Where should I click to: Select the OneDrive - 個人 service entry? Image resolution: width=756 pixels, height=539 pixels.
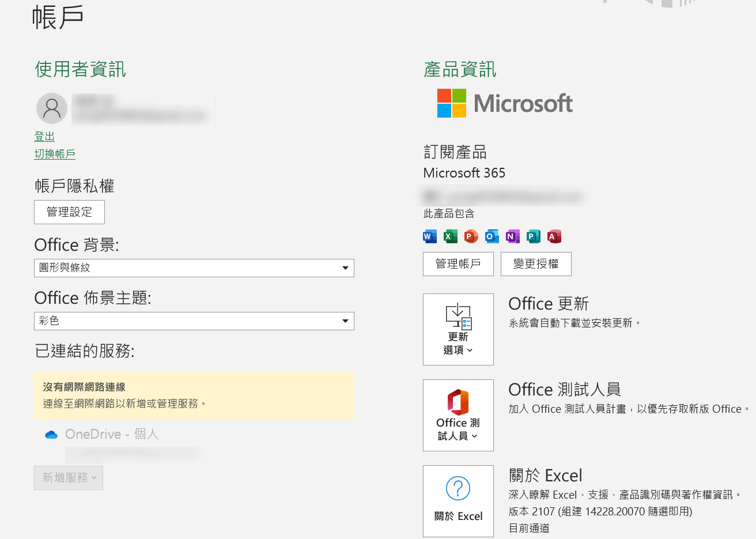point(112,434)
